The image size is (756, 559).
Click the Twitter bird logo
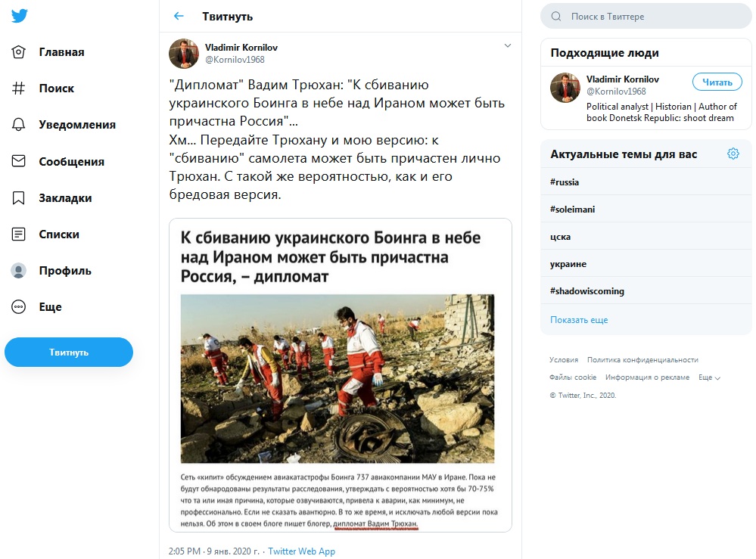[20, 17]
